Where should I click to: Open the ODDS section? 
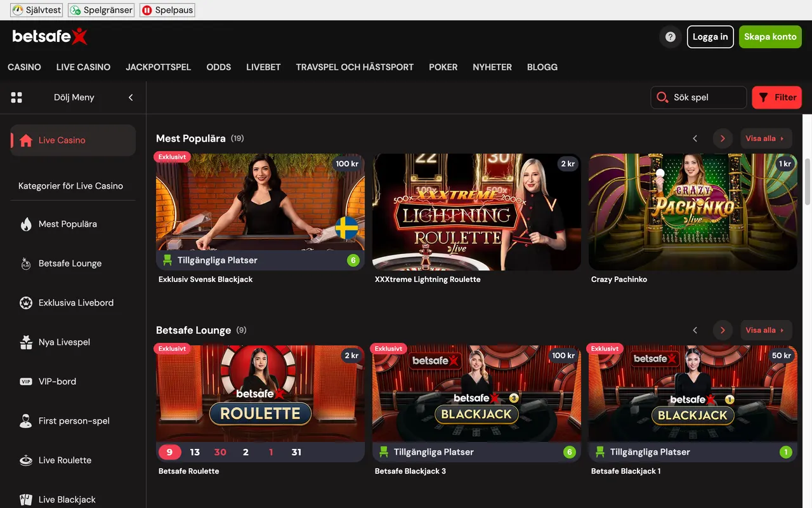coord(219,67)
